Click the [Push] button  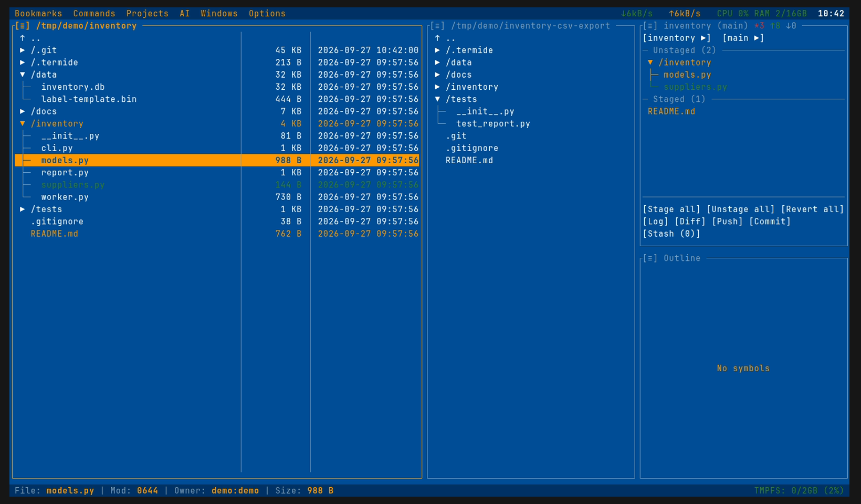pos(727,222)
